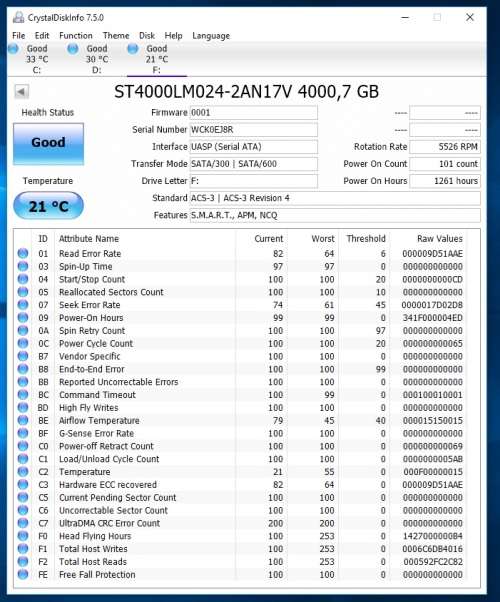Select the Head Flying Hours attribute name
This screenshot has width=500, height=602.
(x=95, y=536)
